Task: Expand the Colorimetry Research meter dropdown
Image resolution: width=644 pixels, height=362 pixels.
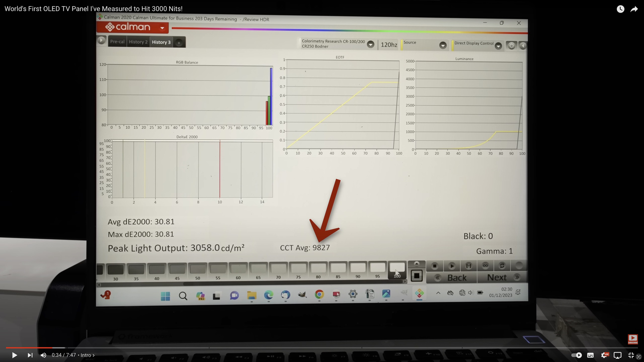Action: tap(370, 44)
